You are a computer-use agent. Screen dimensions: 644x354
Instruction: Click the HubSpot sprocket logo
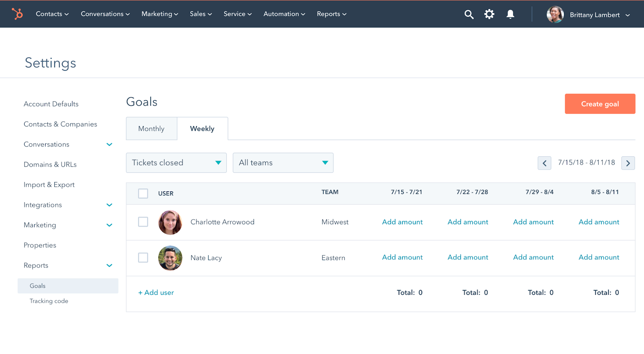pos(17,14)
